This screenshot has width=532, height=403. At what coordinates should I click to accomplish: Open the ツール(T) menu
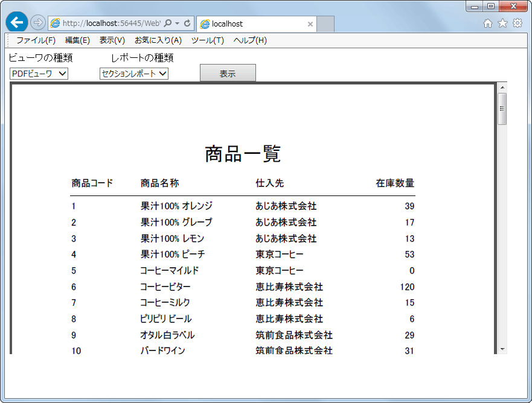coord(208,40)
